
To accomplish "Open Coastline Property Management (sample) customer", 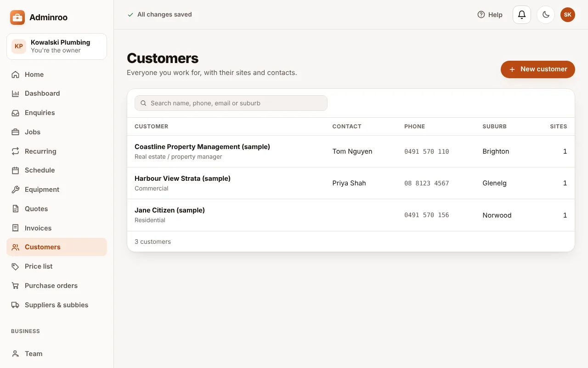I will point(351,151).
